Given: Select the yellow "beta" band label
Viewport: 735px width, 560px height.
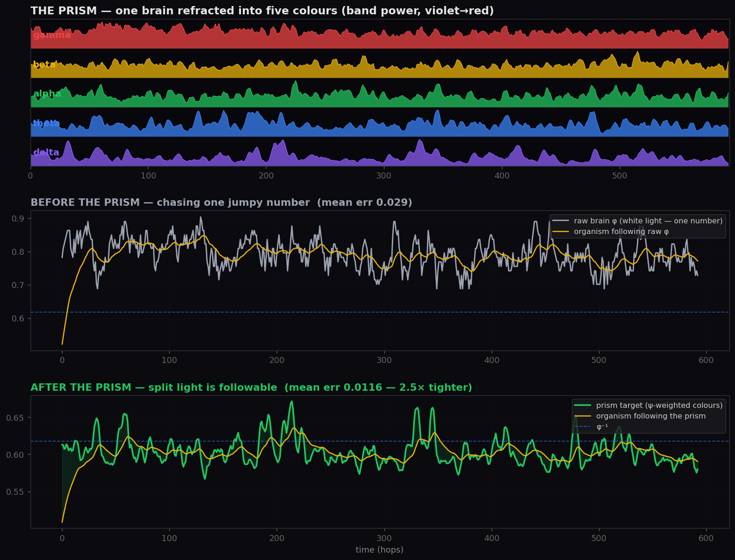Looking at the screenshot, I should [44, 65].
